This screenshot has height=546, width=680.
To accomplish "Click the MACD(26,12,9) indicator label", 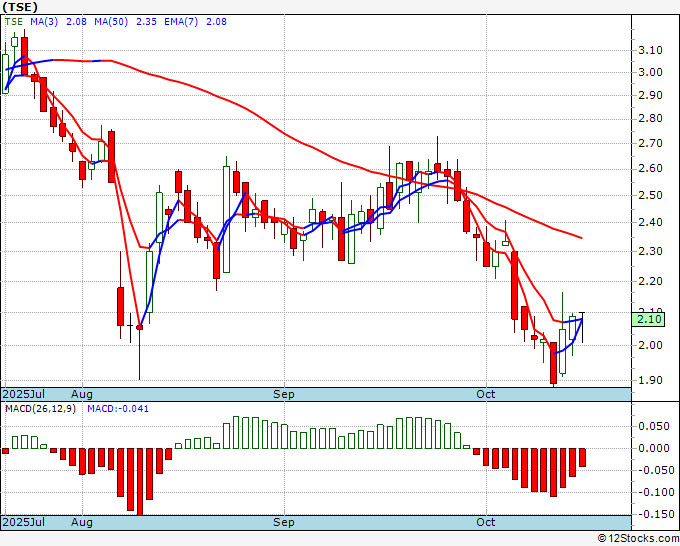I will 40,409.
